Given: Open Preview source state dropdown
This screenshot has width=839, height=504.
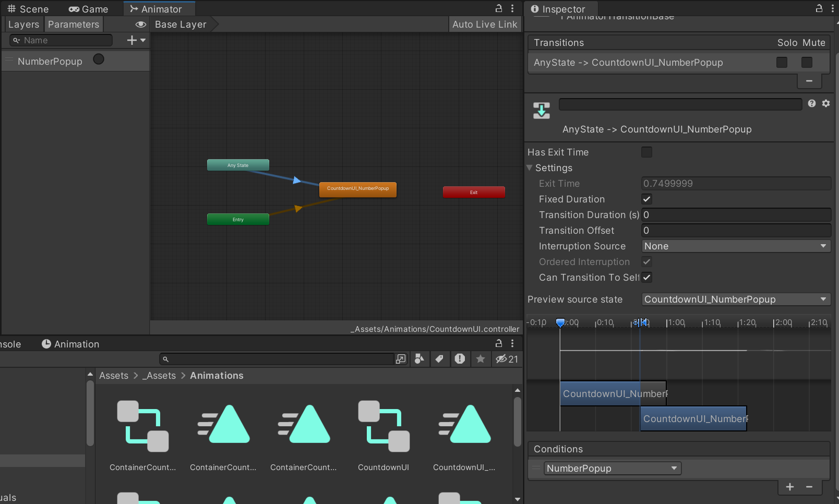Looking at the screenshot, I should (x=736, y=299).
